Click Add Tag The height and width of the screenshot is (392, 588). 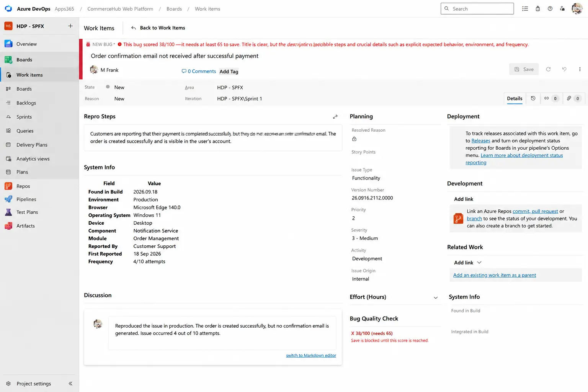[229, 72]
